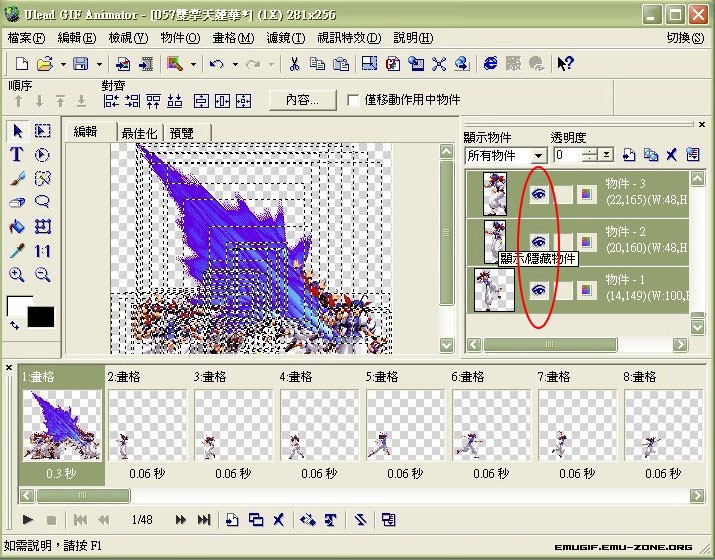715x560 pixels.
Task: Open the 所有物件 display dropdown
Action: (x=539, y=156)
